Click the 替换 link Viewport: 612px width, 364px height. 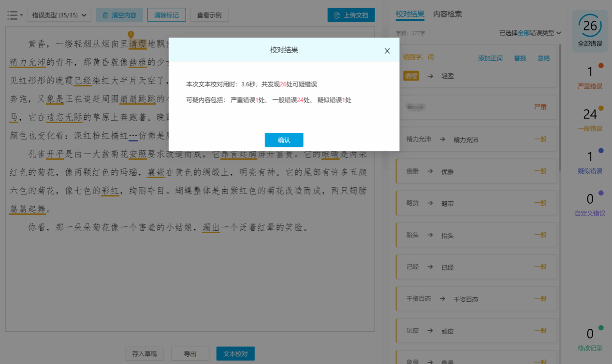point(520,58)
